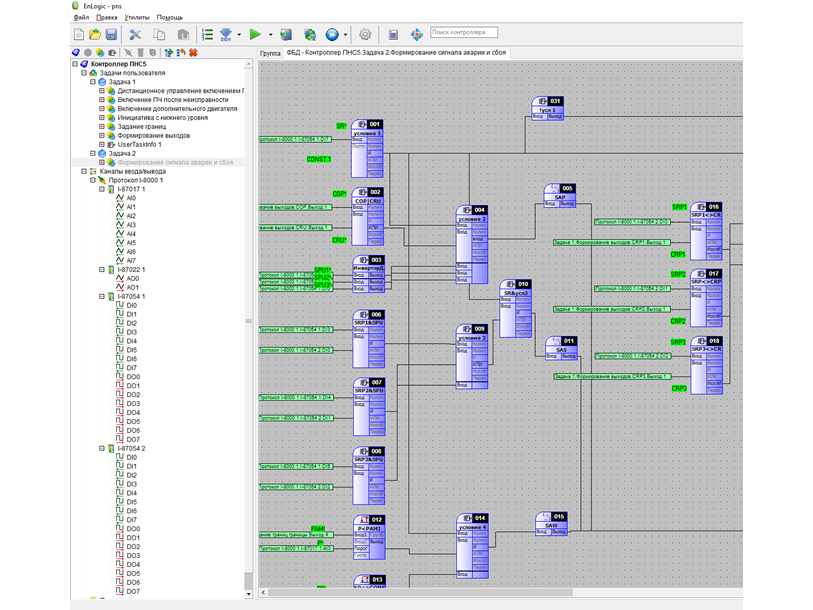
Task: Collapse the Каналы ввода/вывода node
Action: [x=84, y=171]
